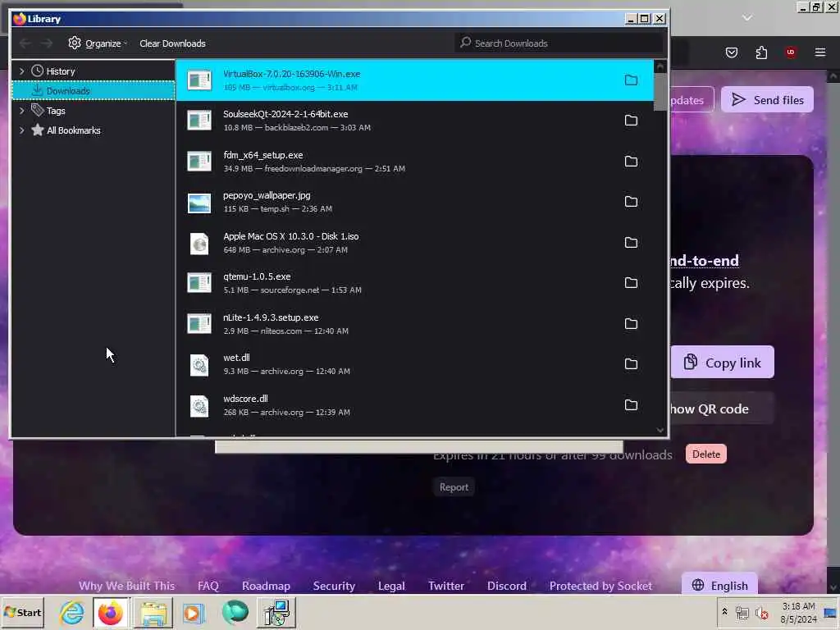Click the Send files button
The height and width of the screenshot is (630, 840).
click(x=767, y=99)
